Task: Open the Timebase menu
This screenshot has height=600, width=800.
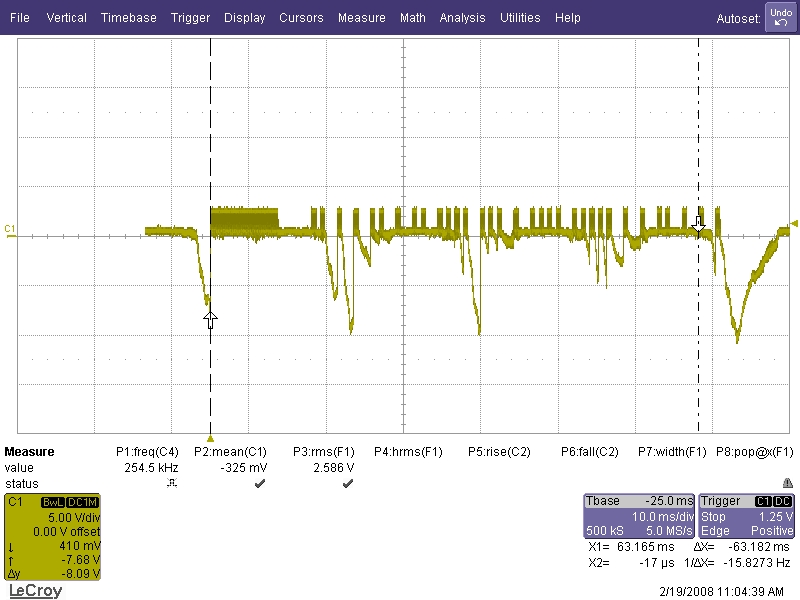Action: coord(128,18)
